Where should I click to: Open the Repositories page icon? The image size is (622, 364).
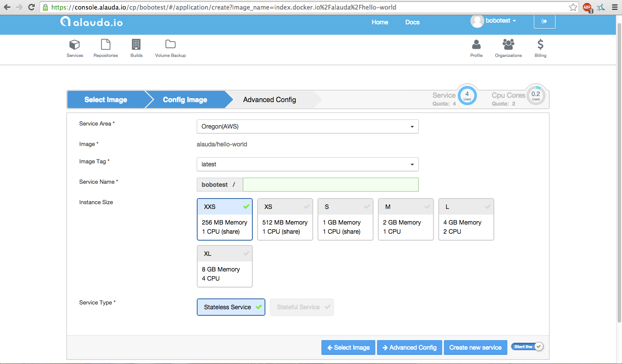(106, 44)
